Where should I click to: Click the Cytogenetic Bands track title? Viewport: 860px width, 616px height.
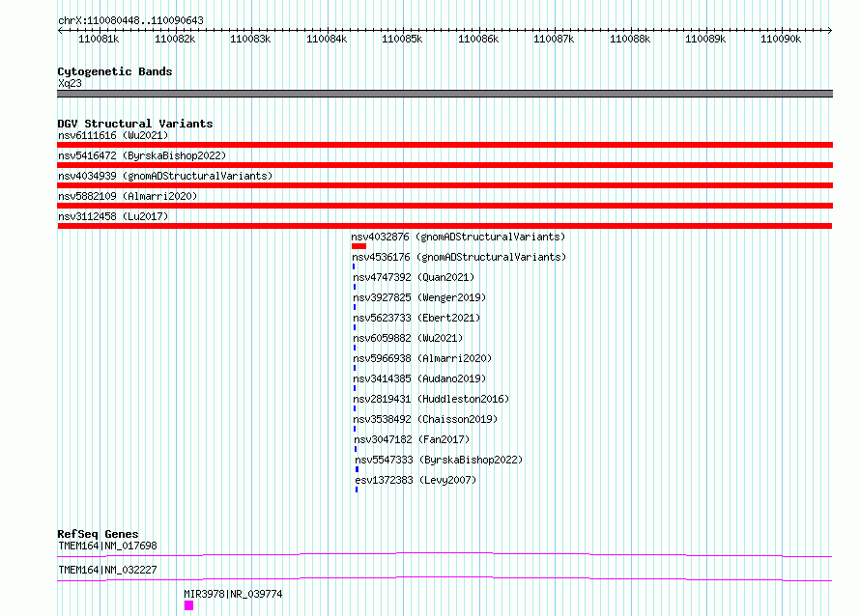click(115, 71)
